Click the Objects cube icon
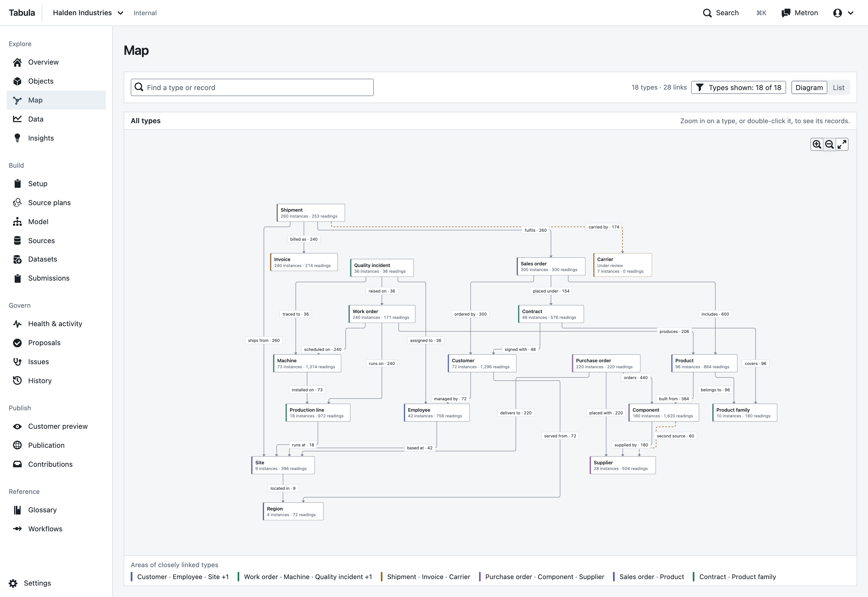The image size is (868, 597). coord(17,81)
